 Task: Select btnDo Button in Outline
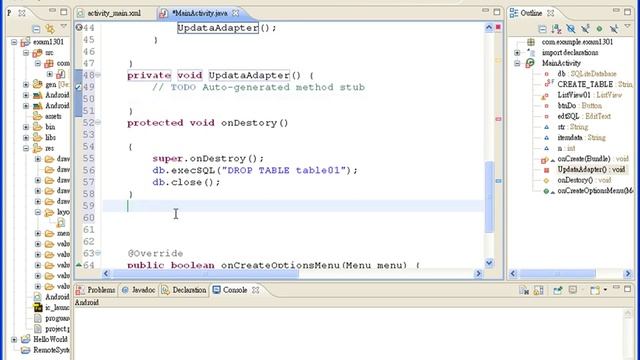point(573,106)
